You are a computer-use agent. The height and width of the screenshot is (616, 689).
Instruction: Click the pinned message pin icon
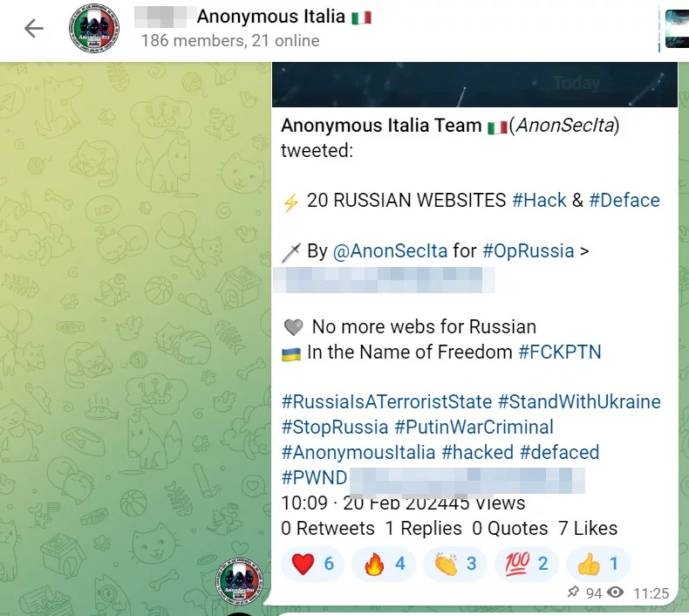573,592
